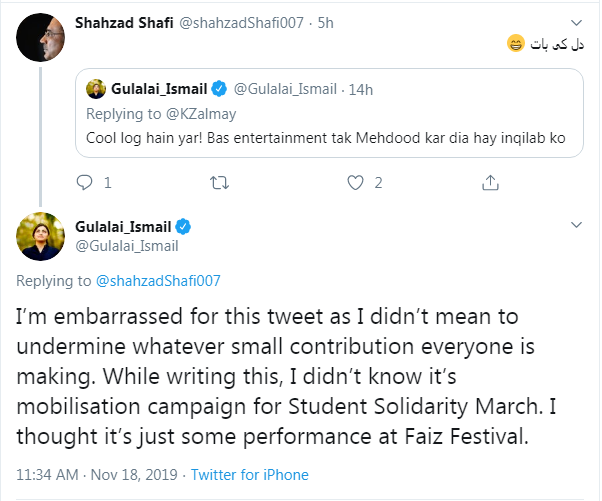Click Gulalai_Ismail's blue verified badge in main tweet

tap(184, 224)
